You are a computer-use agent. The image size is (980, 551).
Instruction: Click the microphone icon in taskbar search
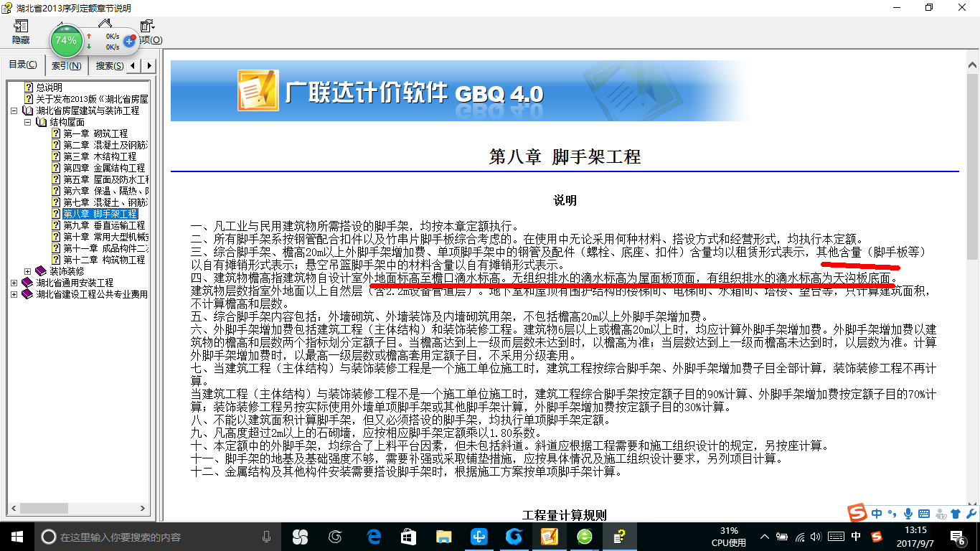pyautogui.click(x=266, y=537)
